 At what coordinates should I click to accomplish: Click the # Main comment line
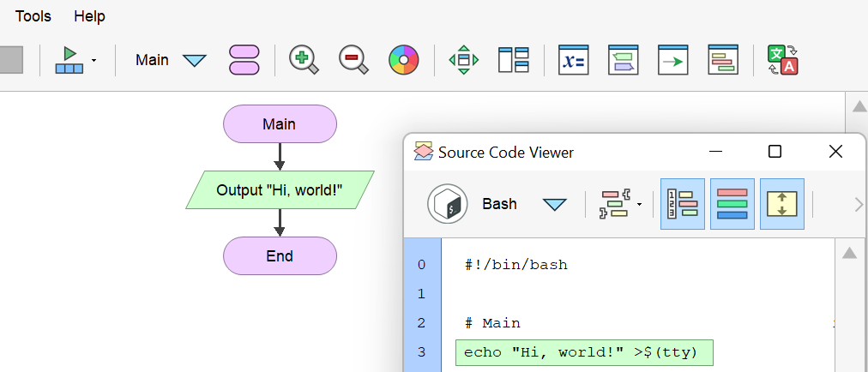492,323
